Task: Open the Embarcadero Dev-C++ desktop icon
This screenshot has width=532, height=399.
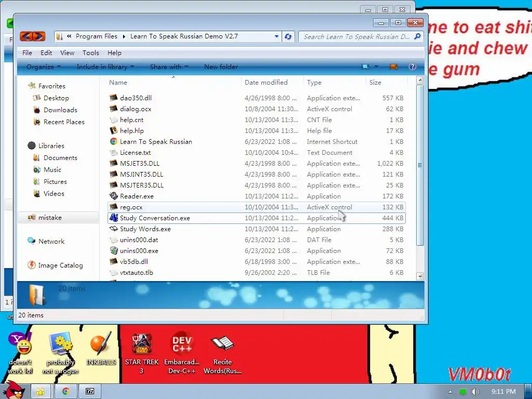Action: (182, 353)
